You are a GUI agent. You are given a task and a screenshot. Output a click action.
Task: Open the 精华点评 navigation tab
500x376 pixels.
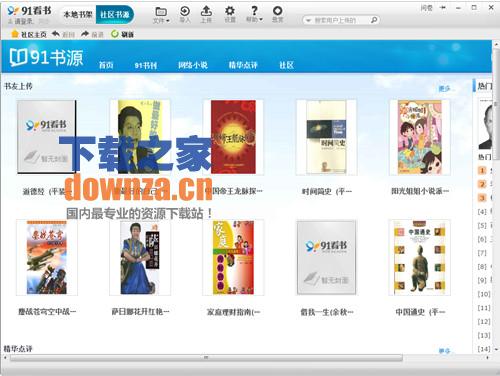[243, 65]
